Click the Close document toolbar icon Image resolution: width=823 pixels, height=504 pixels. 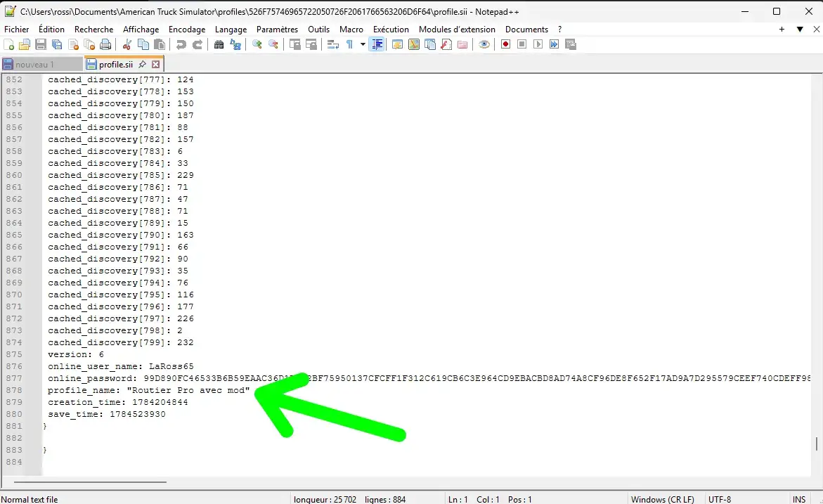(73, 44)
